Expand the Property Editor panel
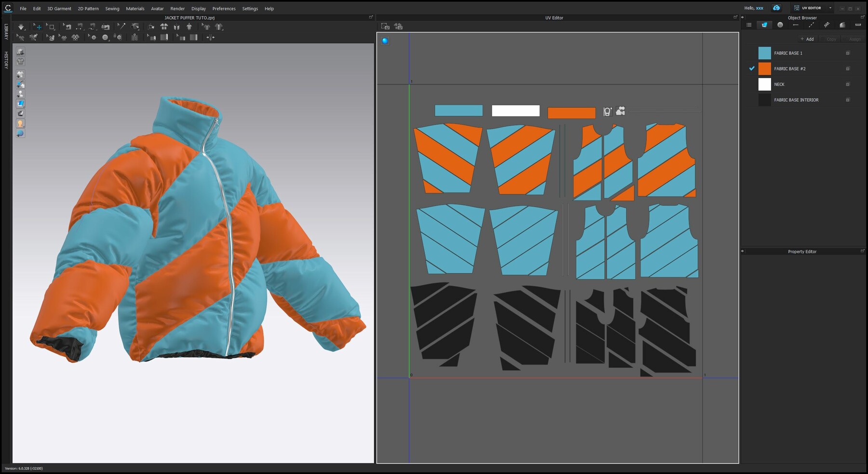 [863, 251]
